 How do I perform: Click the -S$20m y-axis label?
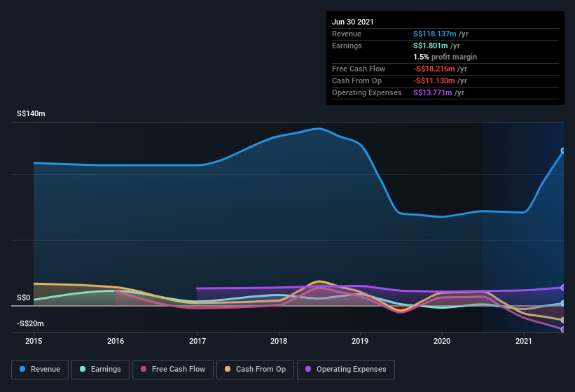[30, 323]
